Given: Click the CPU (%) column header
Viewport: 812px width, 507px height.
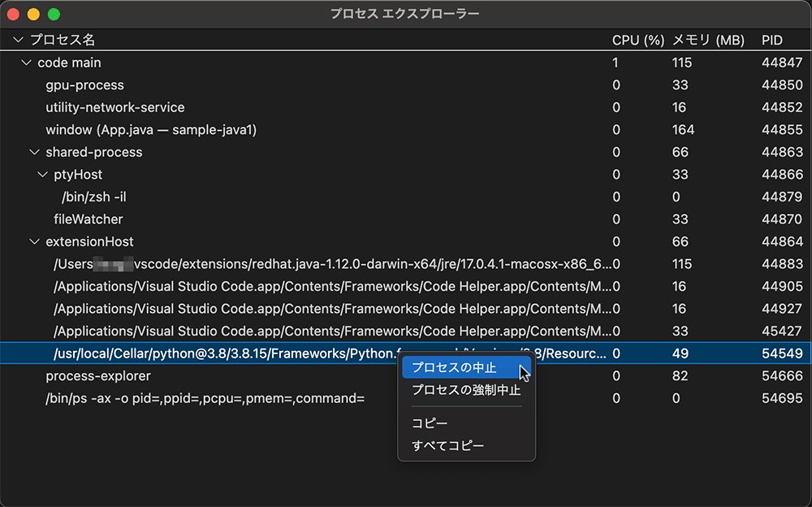Looking at the screenshot, I should (637, 40).
